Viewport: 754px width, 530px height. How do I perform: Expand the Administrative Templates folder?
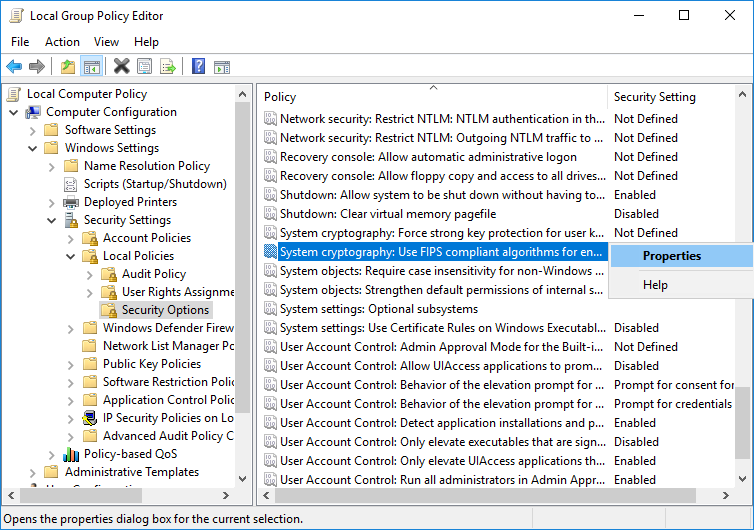tap(32, 472)
